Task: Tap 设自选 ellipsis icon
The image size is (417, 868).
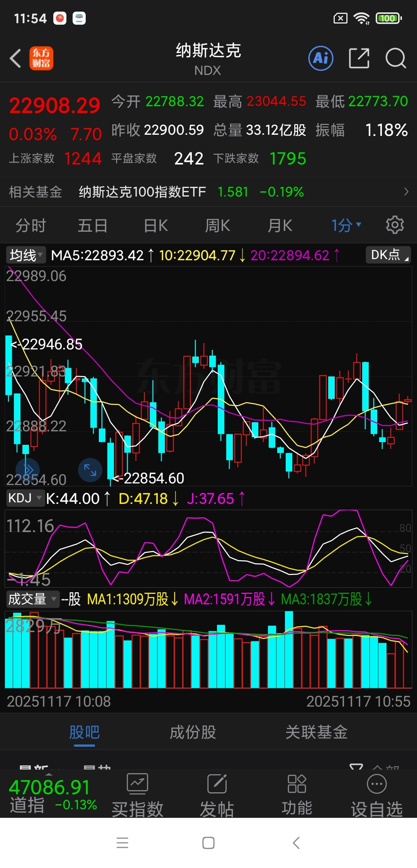Action: pyautogui.click(x=377, y=783)
